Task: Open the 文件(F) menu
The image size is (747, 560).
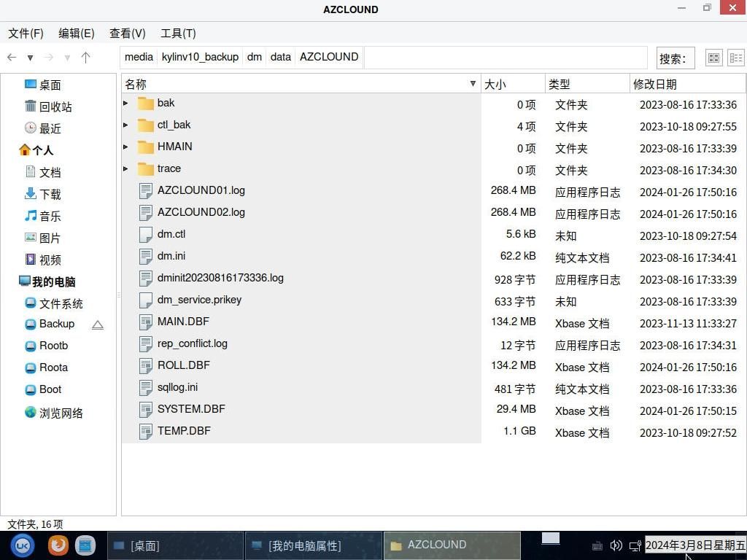Action: [x=26, y=34]
